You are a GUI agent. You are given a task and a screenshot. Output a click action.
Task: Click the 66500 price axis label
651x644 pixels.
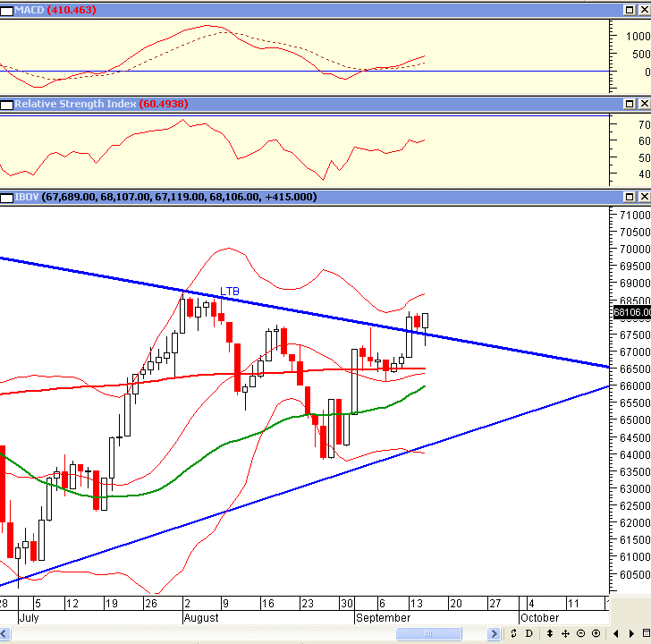[635, 369]
